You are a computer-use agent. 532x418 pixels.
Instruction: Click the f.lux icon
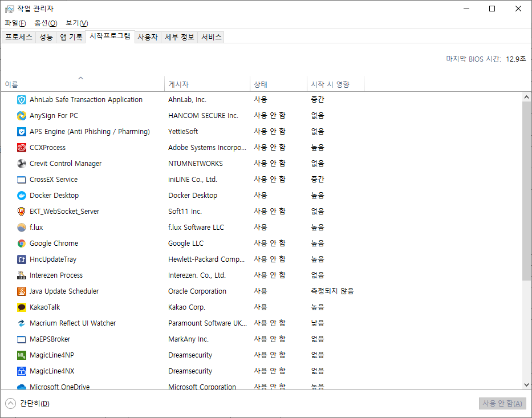tap(21, 228)
